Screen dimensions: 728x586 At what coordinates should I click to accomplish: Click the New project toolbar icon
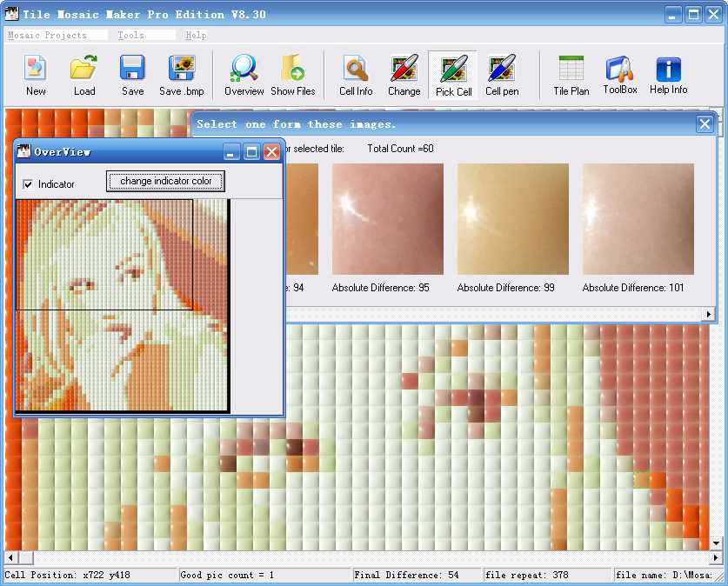click(36, 70)
